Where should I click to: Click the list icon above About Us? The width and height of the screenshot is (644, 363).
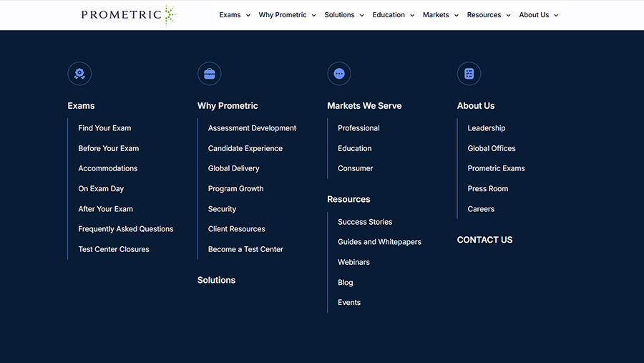click(469, 74)
